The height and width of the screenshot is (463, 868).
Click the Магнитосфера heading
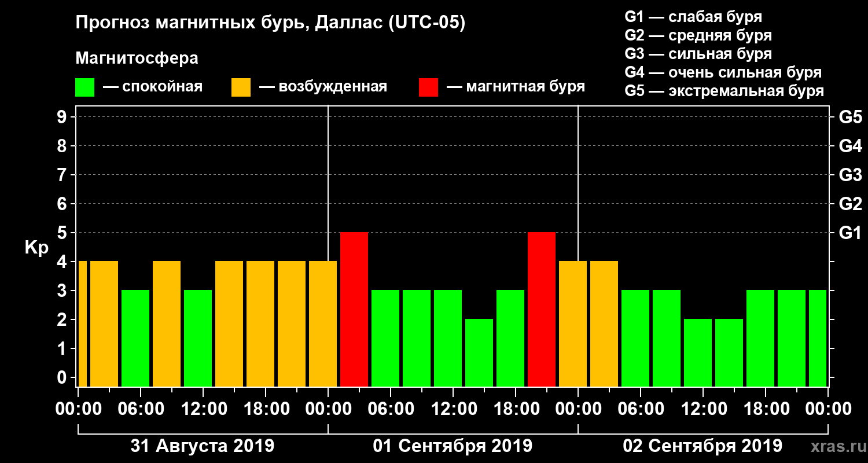pos(137,58)
